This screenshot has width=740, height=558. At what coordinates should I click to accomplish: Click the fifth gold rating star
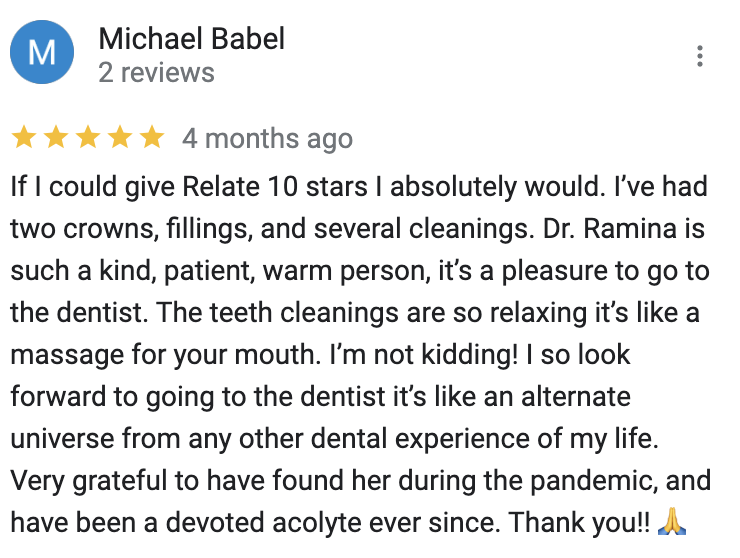(151, 138)
